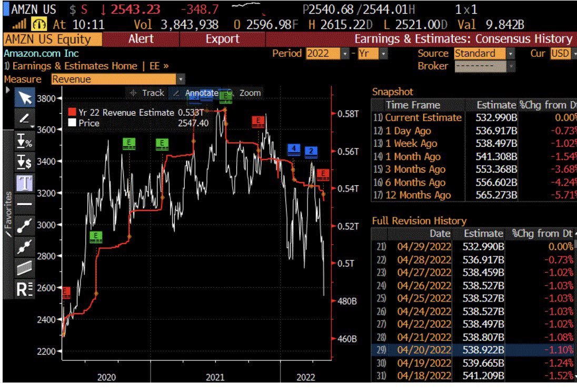Viewport: 577px width, 392px height.
Task: Click the EE » link
Action: pyautogui.click(x=158, y=66)
